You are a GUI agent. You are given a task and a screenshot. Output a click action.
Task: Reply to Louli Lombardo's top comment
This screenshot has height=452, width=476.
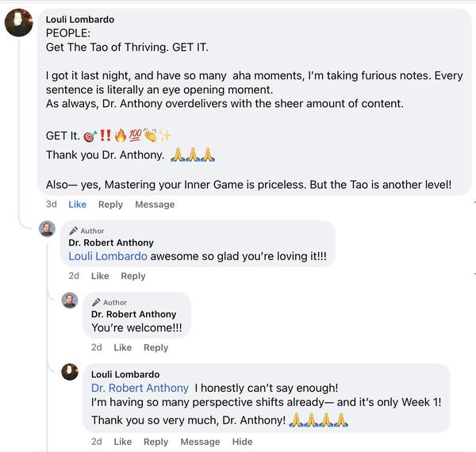pyautogui.click(x=110, y=205)
